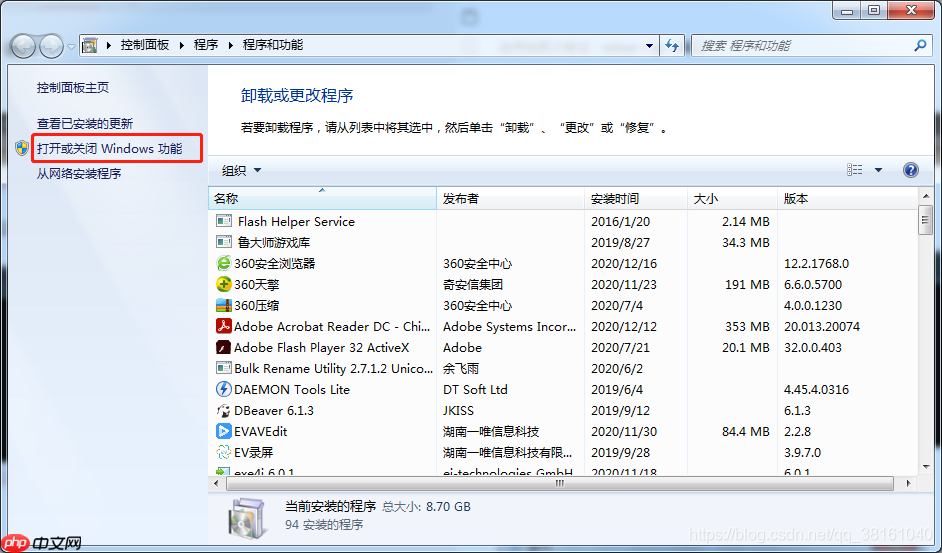Viewport: 942px width, 553px height.
Task: Click the 程序和功能 breadcrumb
Action: pyautogui.click(x=273, y=45)
